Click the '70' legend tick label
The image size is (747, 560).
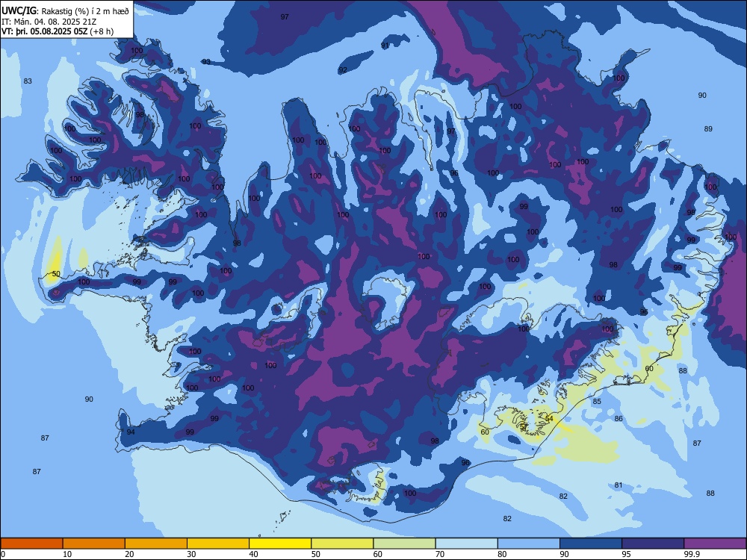pyautogui.click(x=440, y=554)
